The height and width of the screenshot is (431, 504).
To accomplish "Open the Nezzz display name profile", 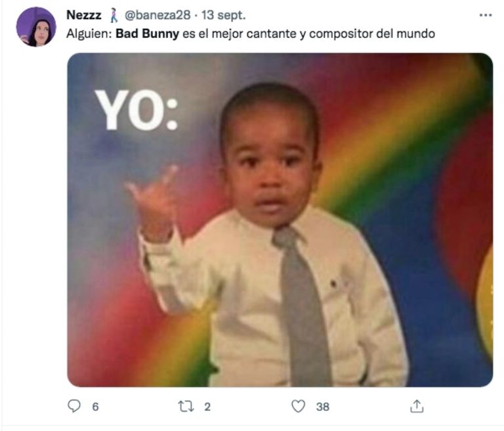I will 83,15.
